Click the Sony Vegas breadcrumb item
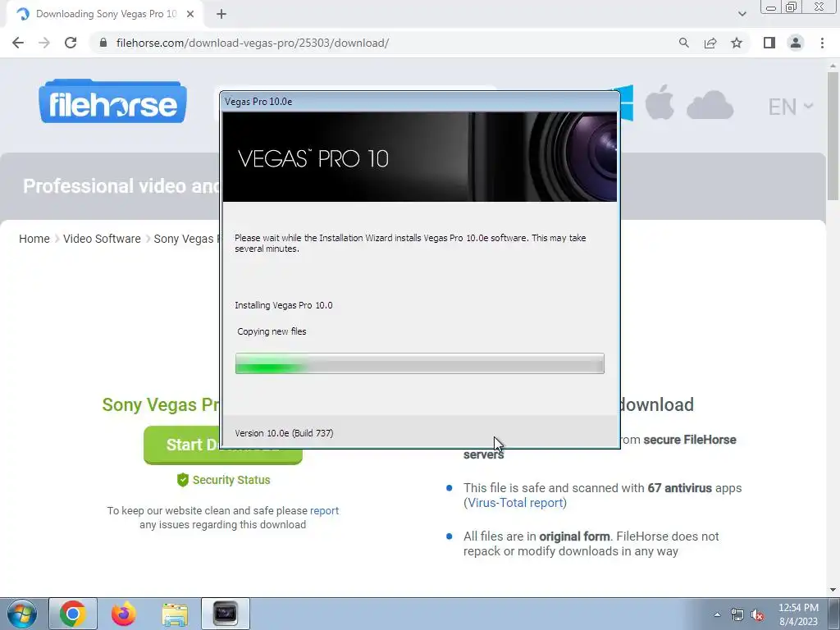 tap(187, 239)
